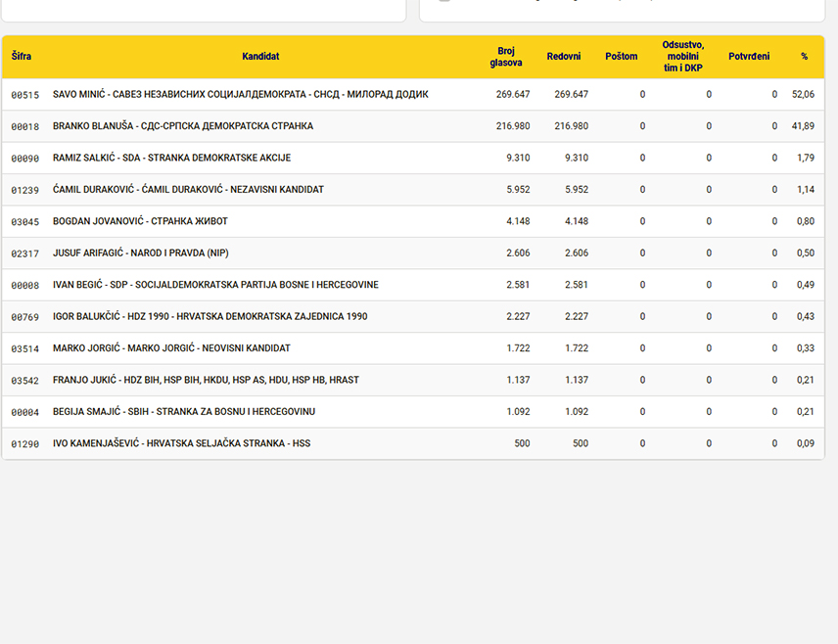
Task: Click candidate BRANKO BLANUŠA's name
Action: 183,126
